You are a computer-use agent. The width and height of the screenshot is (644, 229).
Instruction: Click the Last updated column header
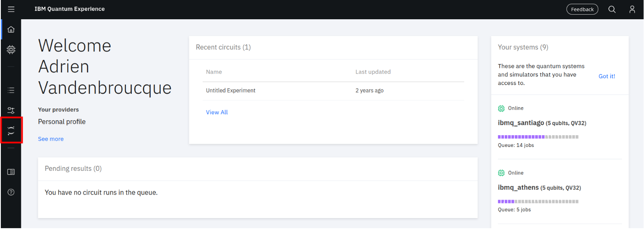[x=373, y=72]
